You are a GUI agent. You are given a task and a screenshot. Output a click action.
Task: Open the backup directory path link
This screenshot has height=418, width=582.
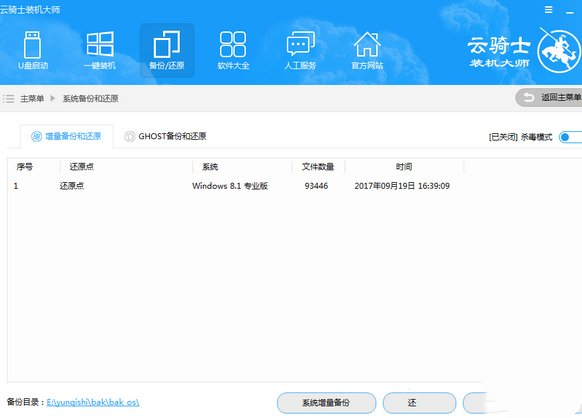tap(93, 402)
